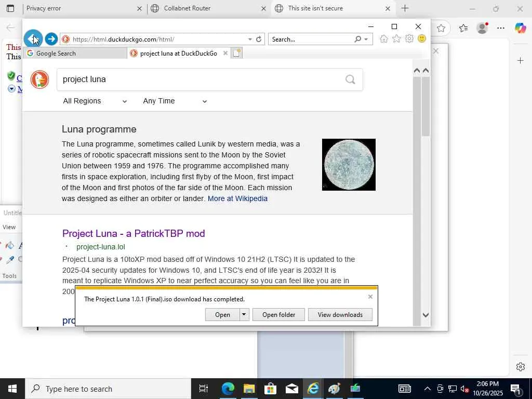Screen dimensions: 532x399
Task: Open Edge favorites list icon
Action: [x=463, y=28]
